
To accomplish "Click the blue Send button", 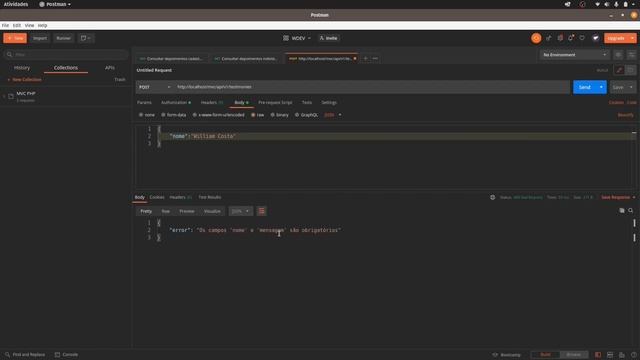I will tap(584, 87).
